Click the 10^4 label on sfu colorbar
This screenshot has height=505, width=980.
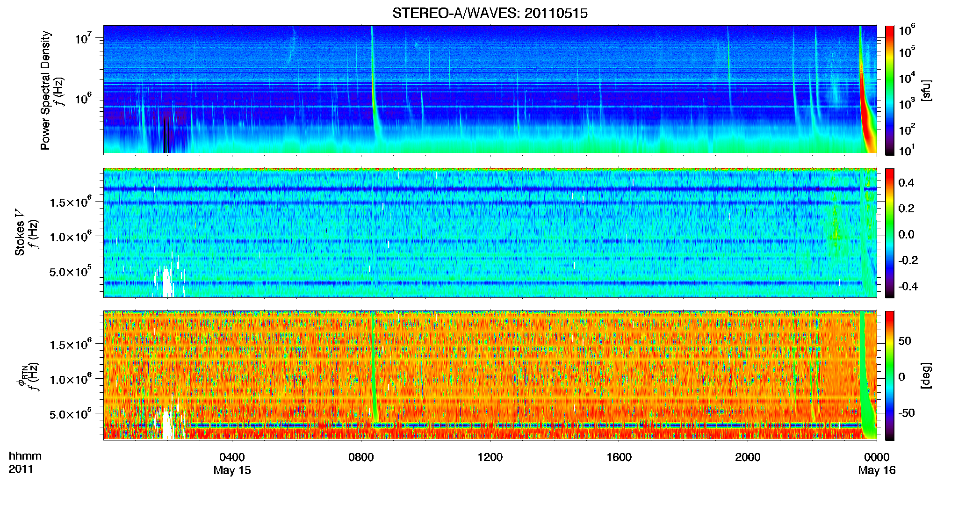coord(907,78)
